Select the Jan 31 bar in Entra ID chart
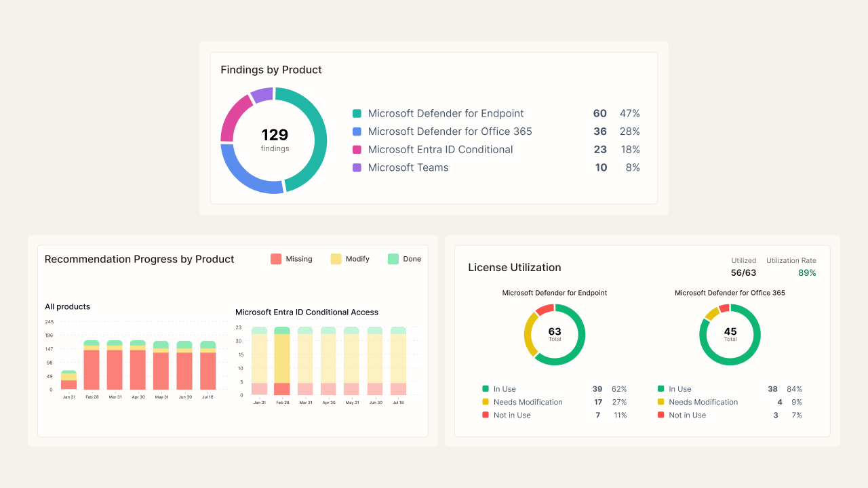Screen dimensions: 868x488 [259, 361]
